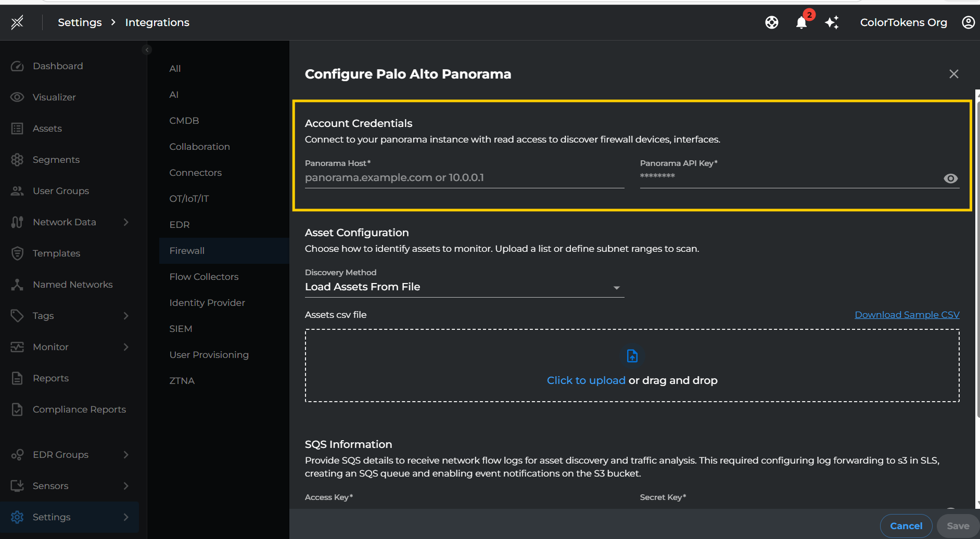Open the Assets view

[x=47, y=128]
